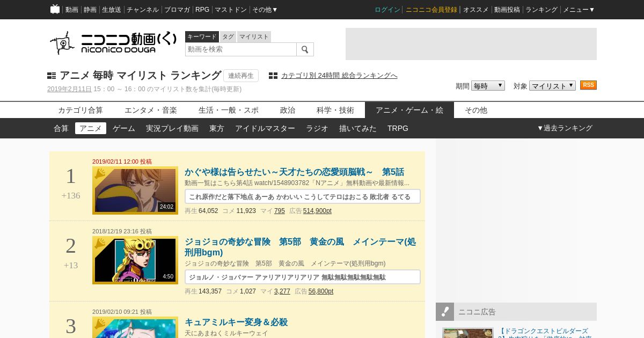Open the マストドン link

coord(231,10)
